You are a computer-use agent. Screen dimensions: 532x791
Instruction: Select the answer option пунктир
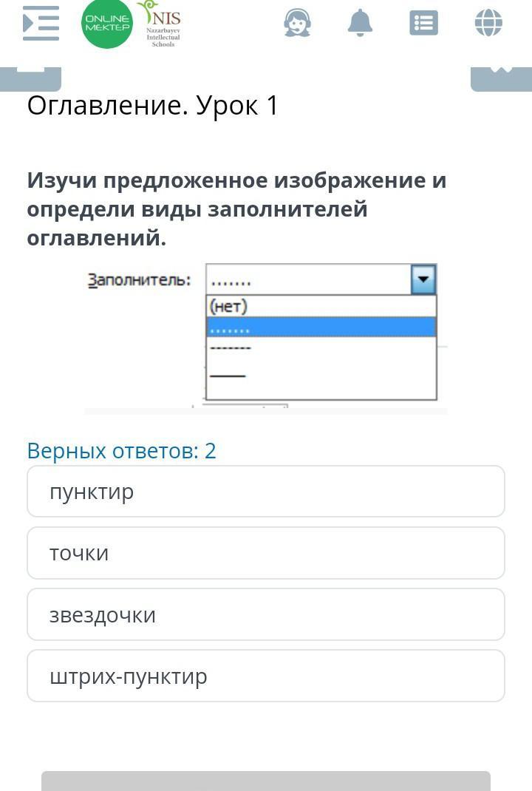266,492
